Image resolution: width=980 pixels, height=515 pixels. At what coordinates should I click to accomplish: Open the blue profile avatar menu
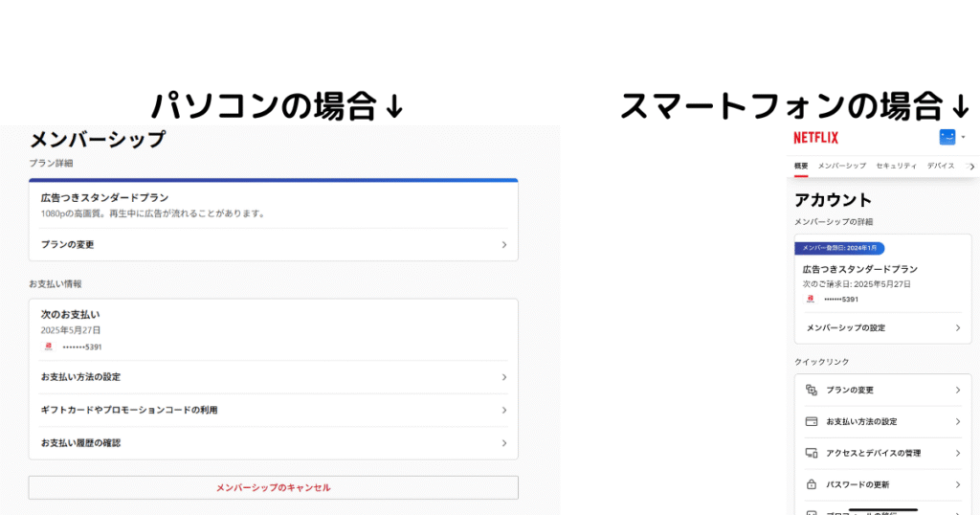click(947, 137)
